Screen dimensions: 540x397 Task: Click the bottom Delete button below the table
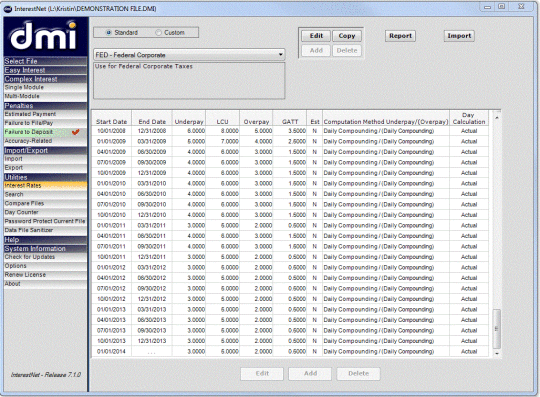pyautogui.click(x=359, y=374)
